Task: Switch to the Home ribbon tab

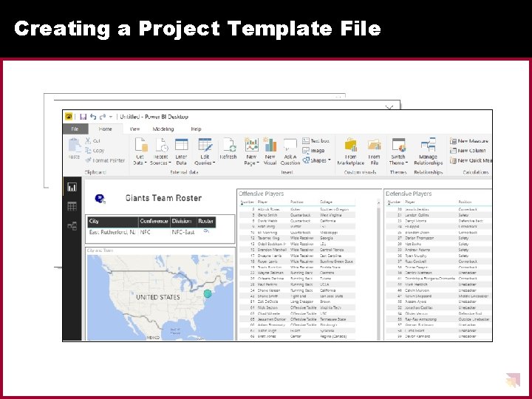Action: coord(105,129)
